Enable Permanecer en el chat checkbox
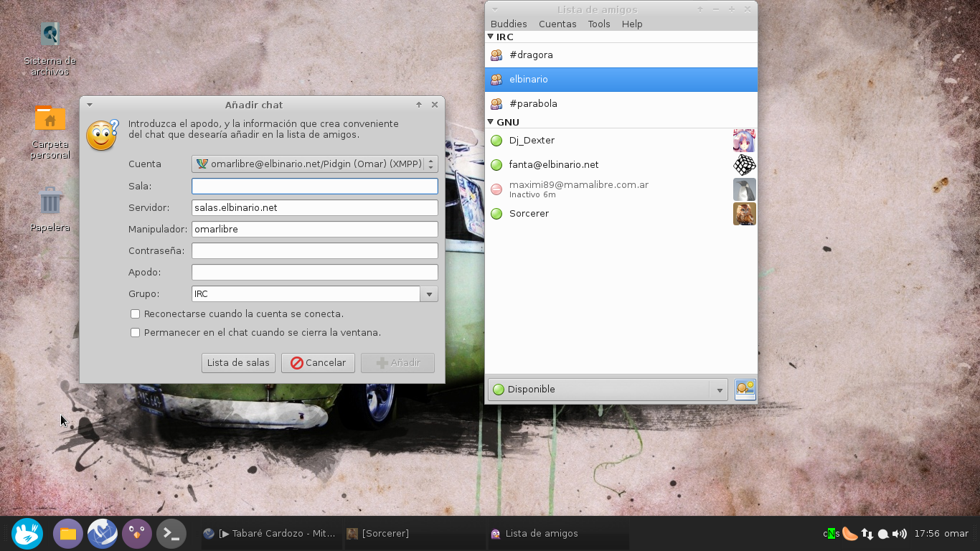 coord(135,333)
